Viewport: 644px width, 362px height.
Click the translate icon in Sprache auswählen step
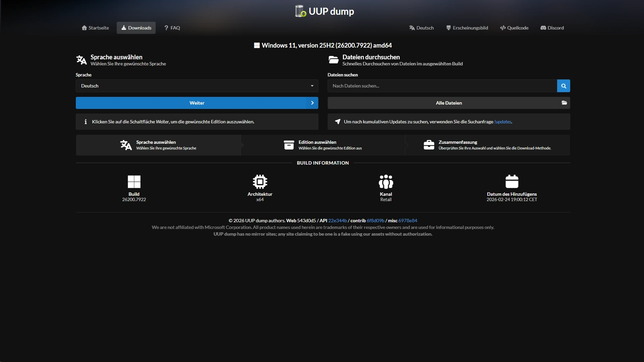coord(126,145)
